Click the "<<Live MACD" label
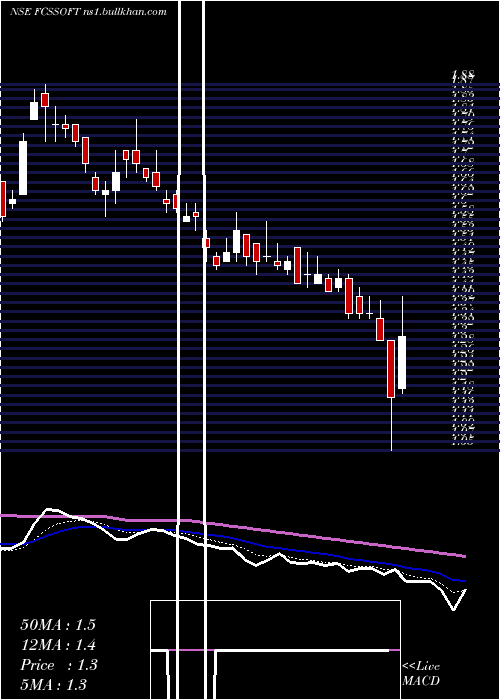This screenshot has width=500, height=700. tap(421, 674)
